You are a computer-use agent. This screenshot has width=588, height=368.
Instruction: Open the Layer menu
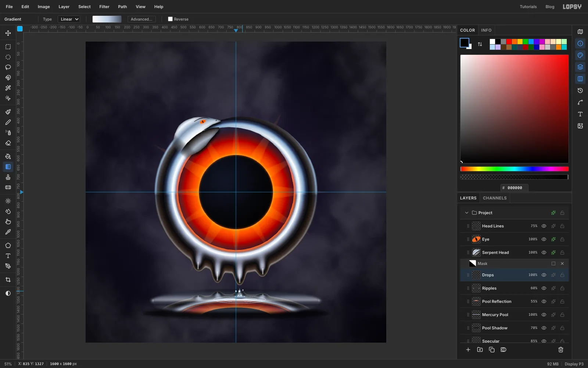pyautogui.click(x=64, y=7)
